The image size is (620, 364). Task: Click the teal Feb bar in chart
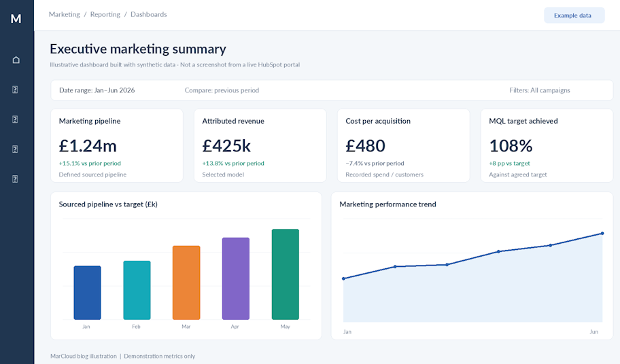click(137, 290)
